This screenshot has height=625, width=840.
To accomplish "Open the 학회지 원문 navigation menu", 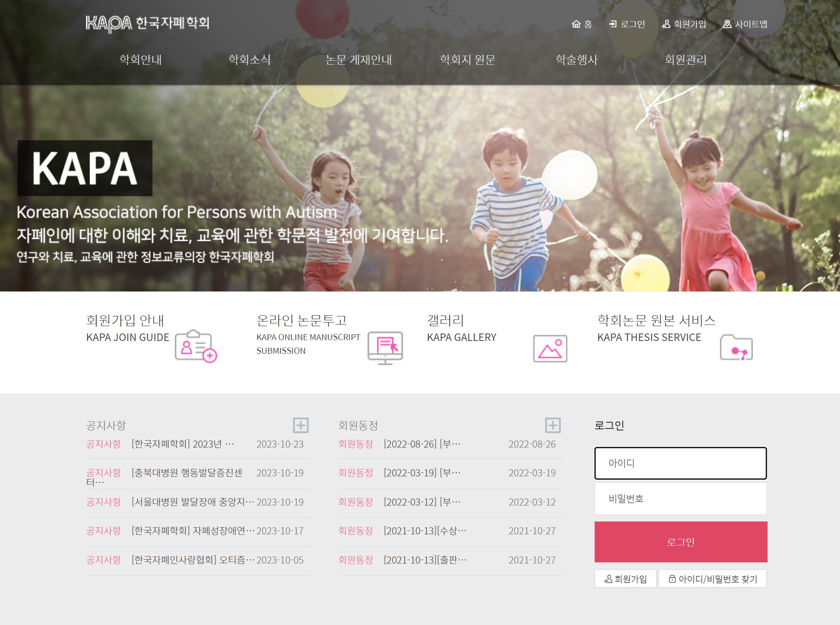I will point(467,60).
